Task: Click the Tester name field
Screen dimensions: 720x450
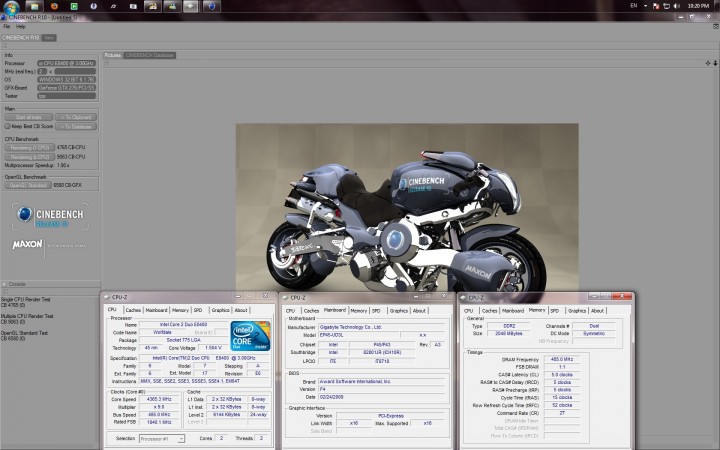Action: click(67, 96)
